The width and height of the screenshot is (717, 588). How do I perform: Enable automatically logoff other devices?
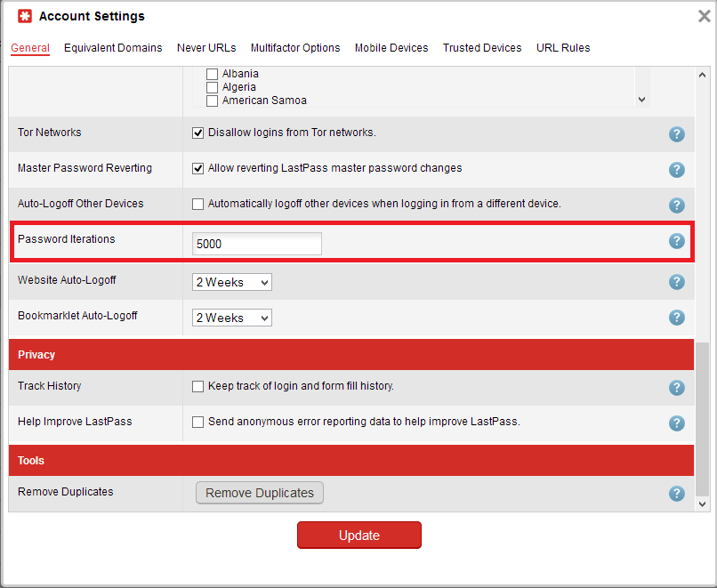pyautogui.click(x=198, y=204)
